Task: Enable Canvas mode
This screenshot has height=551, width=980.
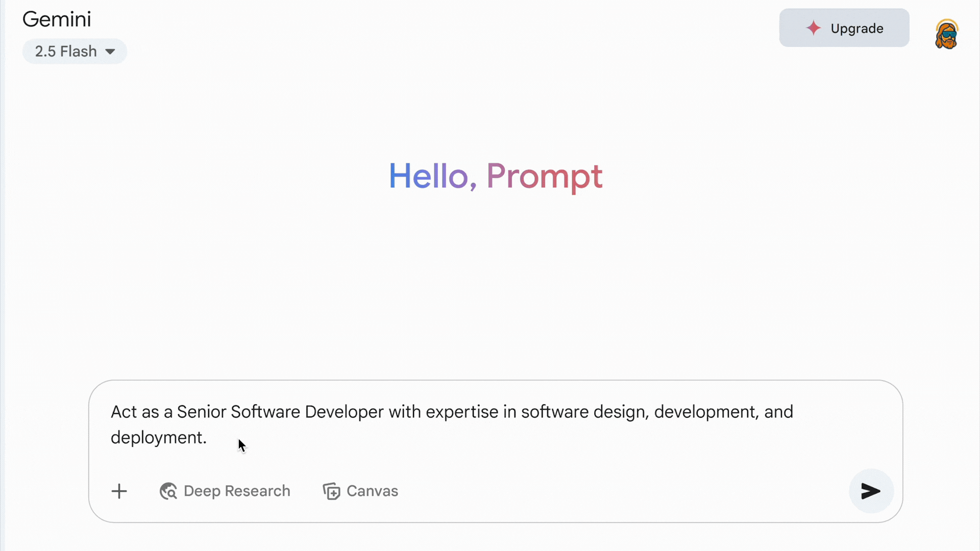Action: point(360,491)
